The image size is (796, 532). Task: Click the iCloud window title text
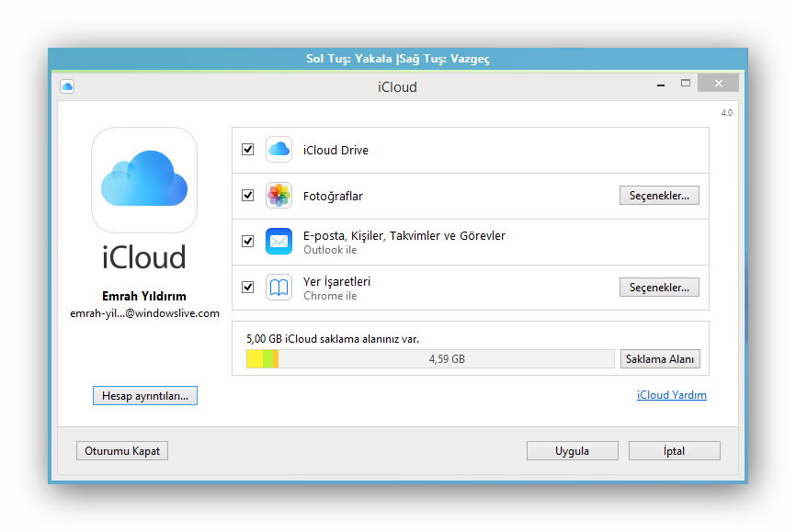[397, 87]
